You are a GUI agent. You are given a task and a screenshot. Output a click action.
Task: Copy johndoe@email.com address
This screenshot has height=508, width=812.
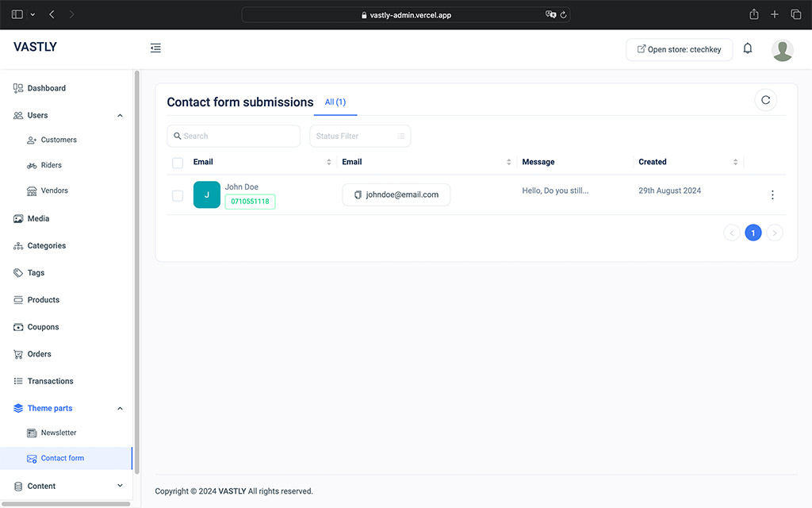click(x=358, y=195)
